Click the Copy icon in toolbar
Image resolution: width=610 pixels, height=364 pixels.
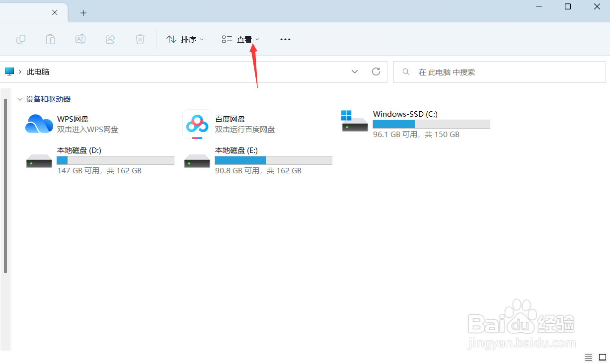[x=21, y=39]
